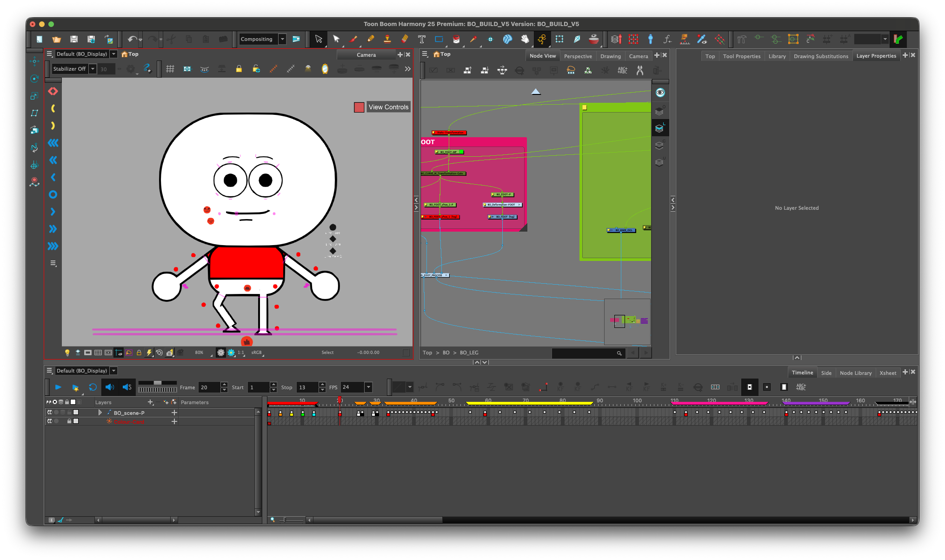Open the scene folder icon
This screenshot has height=560, width=945.
click(x=56, y=40)
